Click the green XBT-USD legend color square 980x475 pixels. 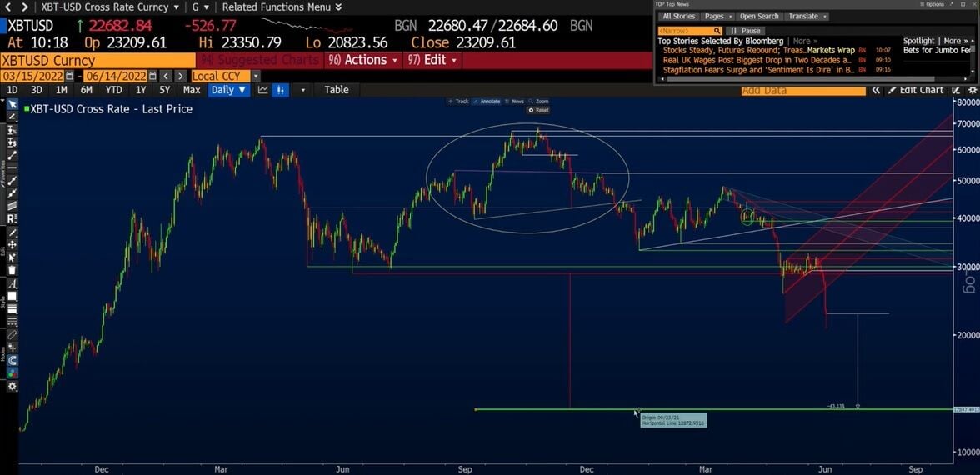pos(27,108)
